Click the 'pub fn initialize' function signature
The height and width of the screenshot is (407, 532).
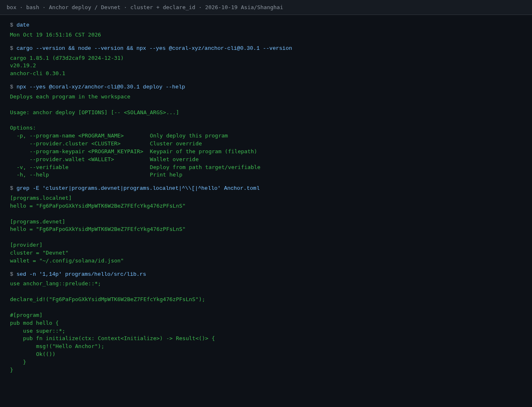(x=119, y=338)
